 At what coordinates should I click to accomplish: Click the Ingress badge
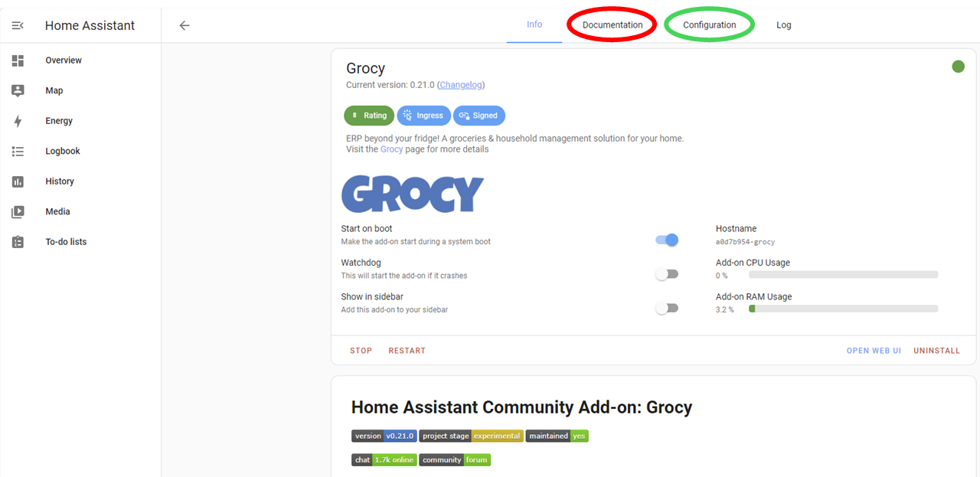pos(423,116)
